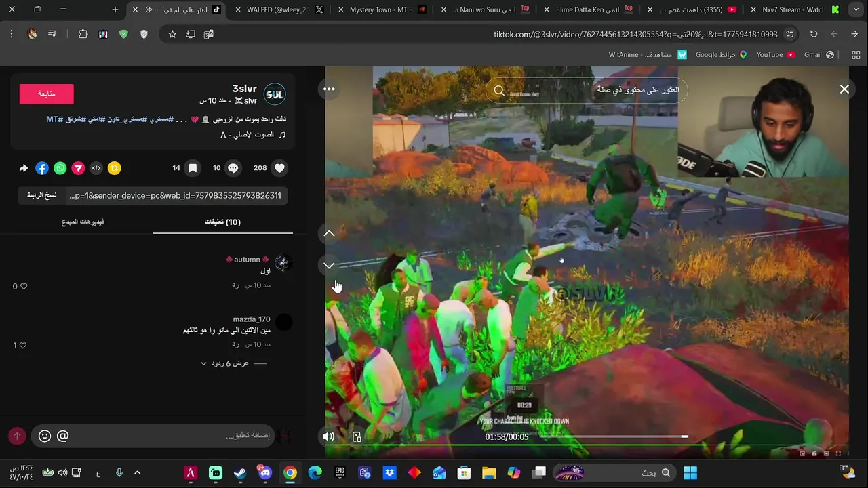Switch to the creator videos tab
868x488 pixels.
[83, 222]
